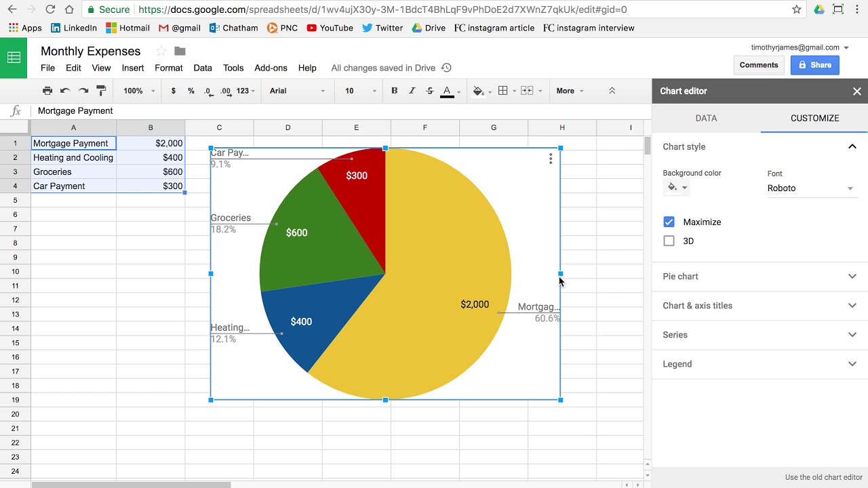Open the Add-ons menu
Screen dimensions: 868x488
pyautogui.click(x=271, y=68)
